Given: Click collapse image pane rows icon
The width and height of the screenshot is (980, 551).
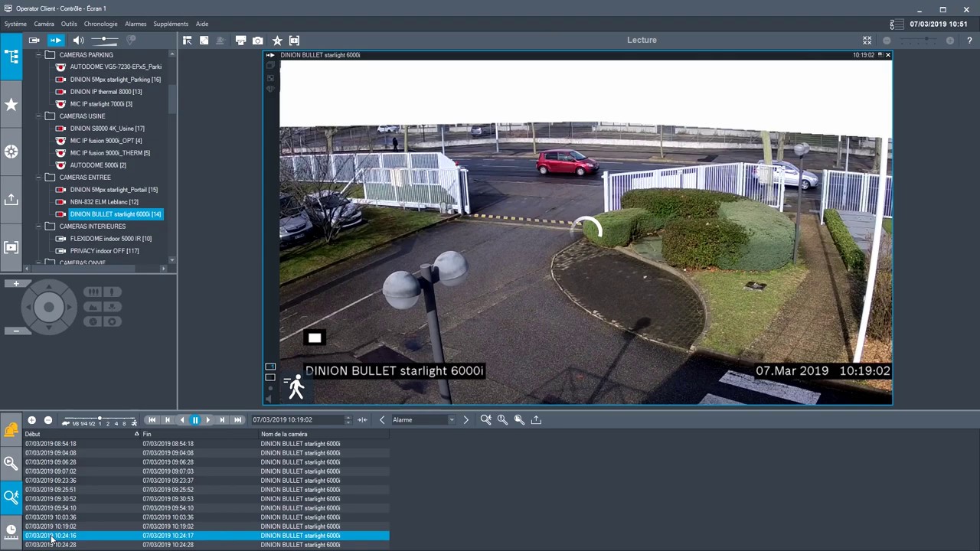Looking at the screenshot, I should [x=867, y=40].
